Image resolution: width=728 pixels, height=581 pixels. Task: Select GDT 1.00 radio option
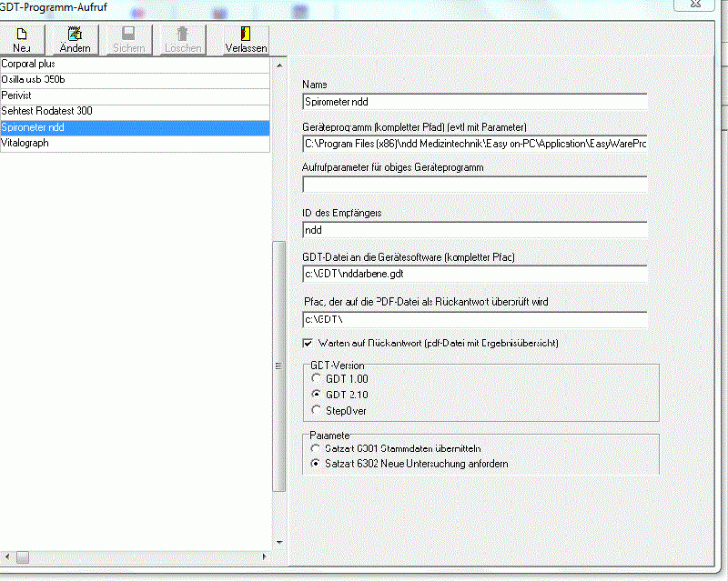coord(316,378)
